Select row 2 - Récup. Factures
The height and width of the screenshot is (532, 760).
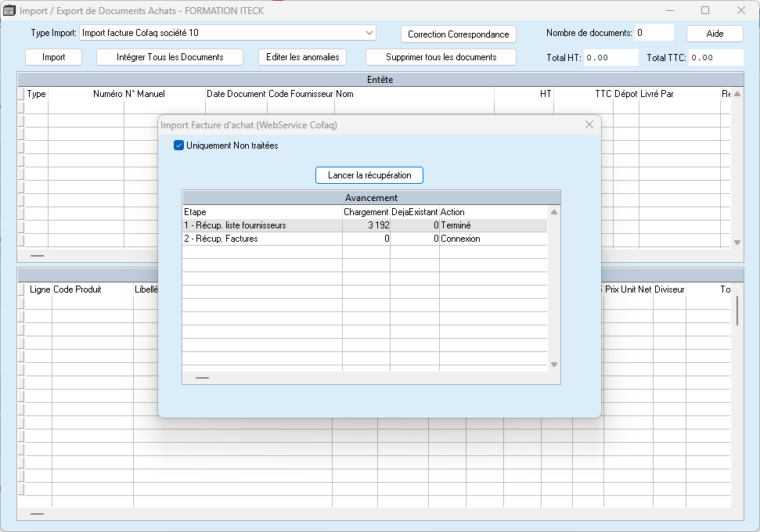pos(365,239)
